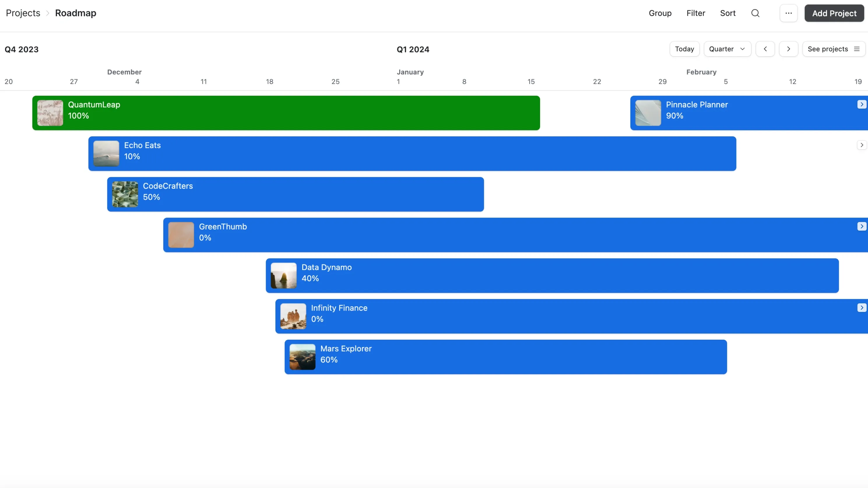Screen dimensions: 868x488
Task: Select the Pinnacle Planner thumbnail image
Action: click(648, 113)
